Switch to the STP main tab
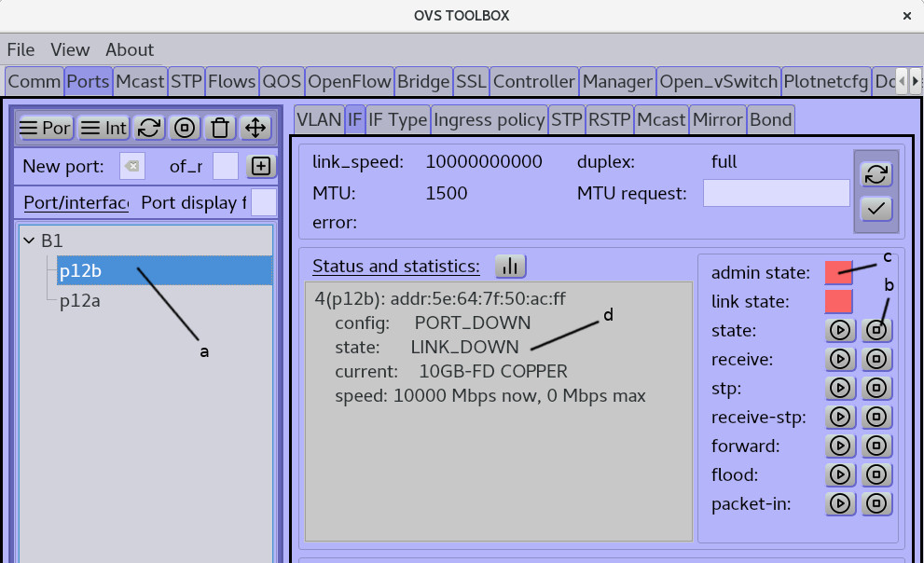 tap(186, 81)
